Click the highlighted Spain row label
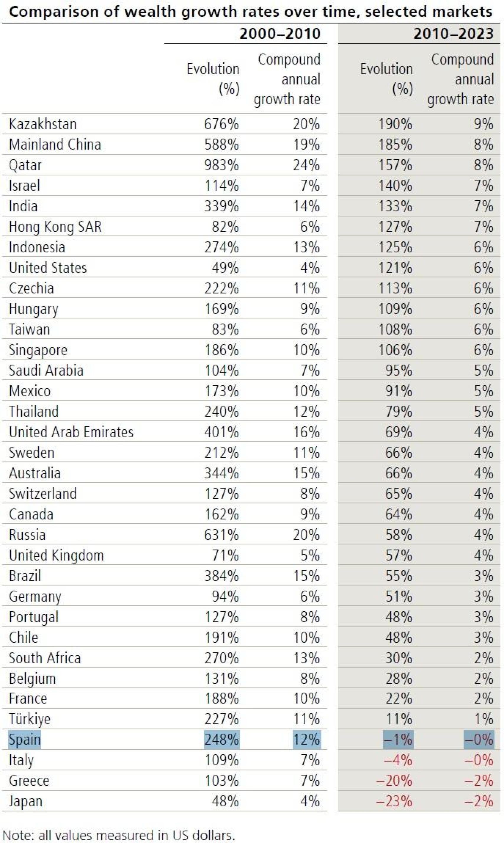The height and width of the screenshot is (843, 504). coord(25,739)
